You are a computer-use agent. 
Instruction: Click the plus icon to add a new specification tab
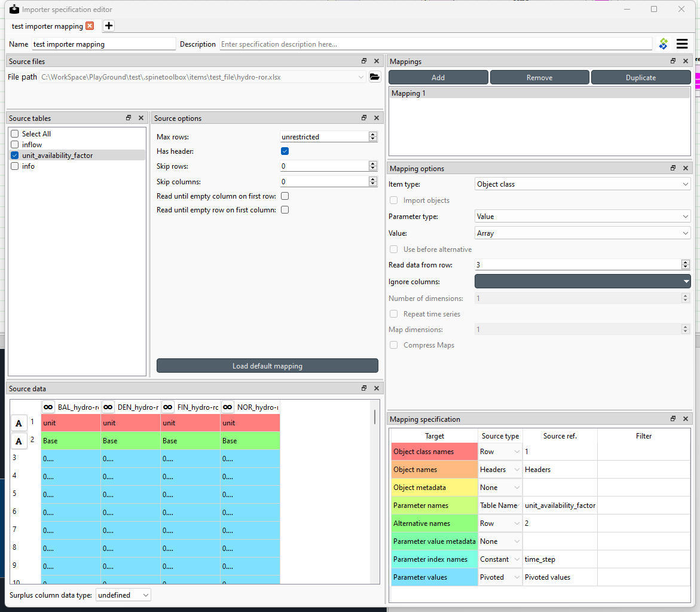pos(108,26)
